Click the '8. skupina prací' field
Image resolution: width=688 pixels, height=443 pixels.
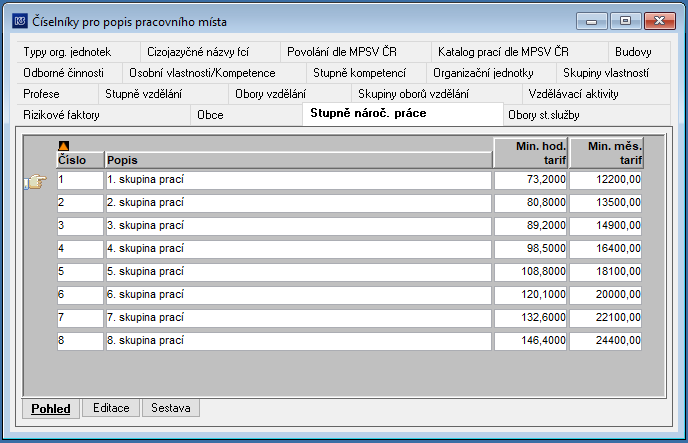point(298,341)
